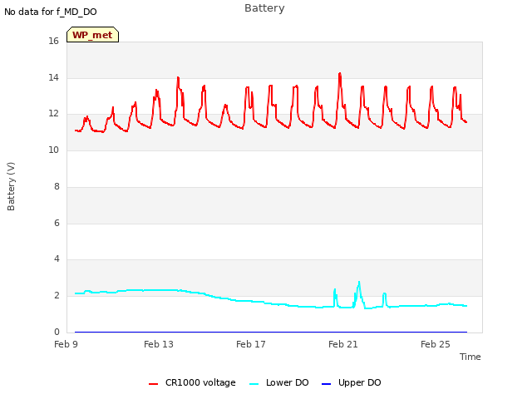
Task: Click the y-axis value 16
Action: [53, 41]
